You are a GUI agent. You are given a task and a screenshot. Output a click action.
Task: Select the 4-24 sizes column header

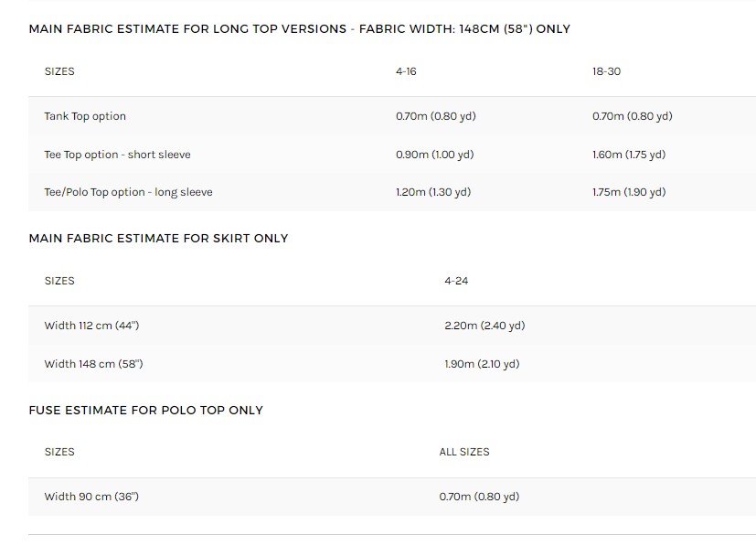click(456, 281)
